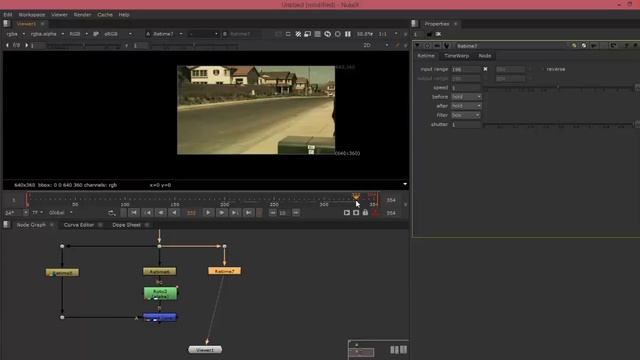
Task: Jump to next keyframe
Action: 235,213
